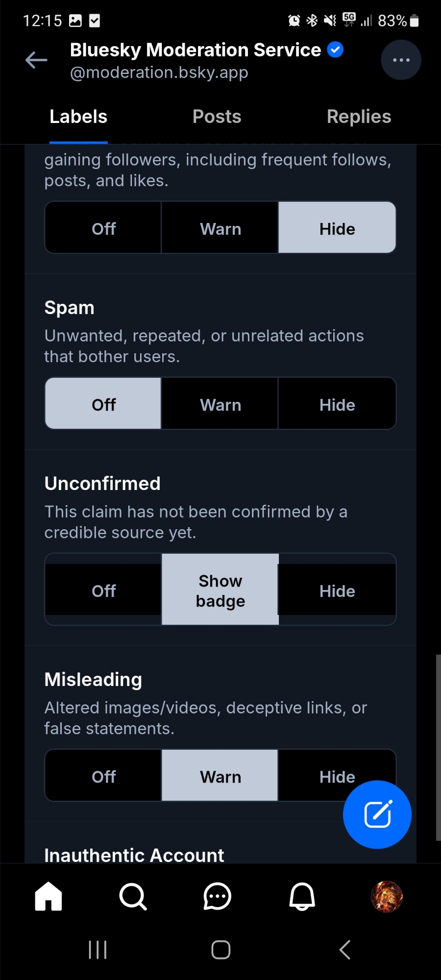
Task: Click the page scrollbar on right edge
Action: click(438, 747)
